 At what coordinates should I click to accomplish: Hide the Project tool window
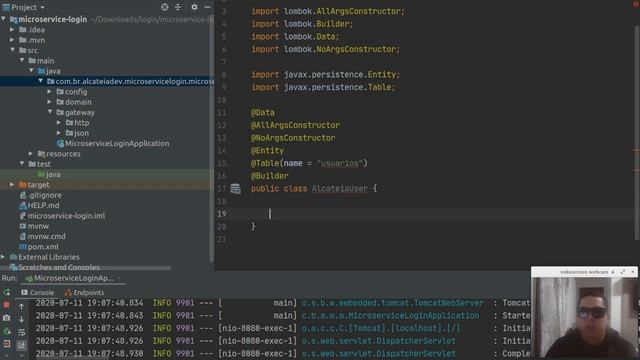pyautogui.click(x=207, y=7)
